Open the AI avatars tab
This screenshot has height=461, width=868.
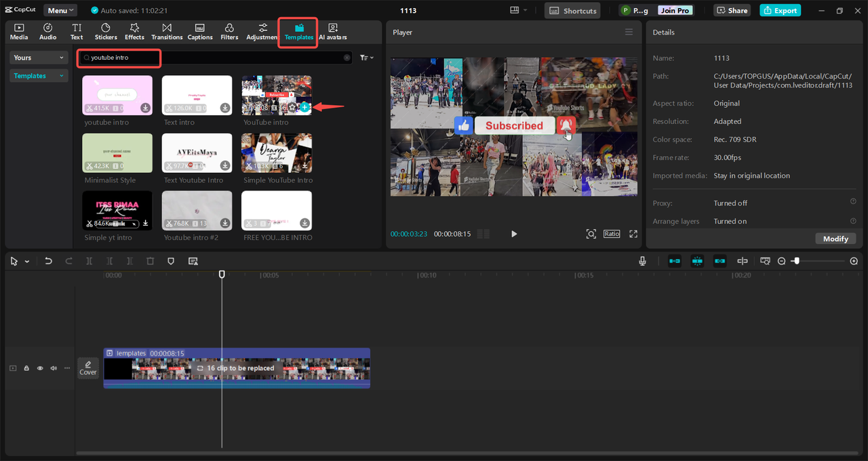(333, 31)
